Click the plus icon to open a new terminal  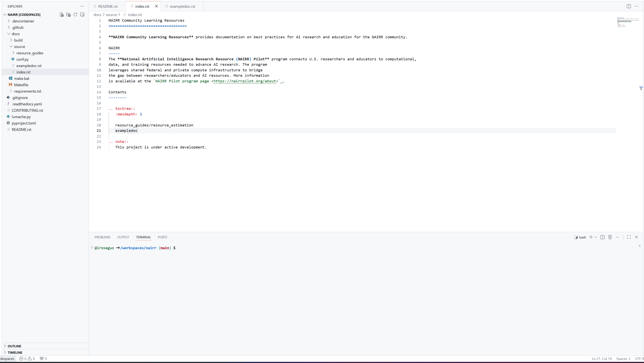pos(591,237)
